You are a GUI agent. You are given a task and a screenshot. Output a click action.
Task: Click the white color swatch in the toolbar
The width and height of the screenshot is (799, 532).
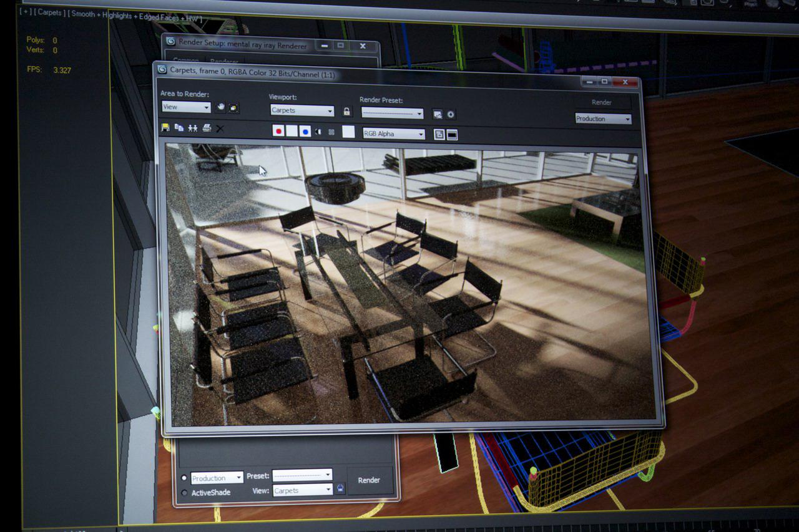pyautogui.click(x=348, y=132)
